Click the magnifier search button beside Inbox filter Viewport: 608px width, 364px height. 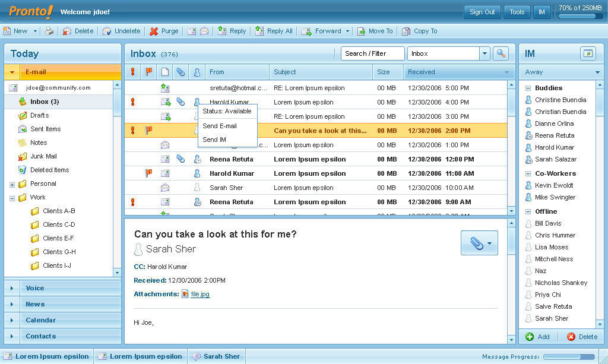pos(501,53)
